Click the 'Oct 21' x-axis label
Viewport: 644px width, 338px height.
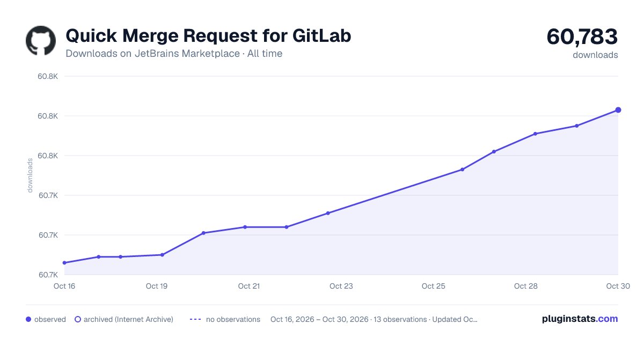pyautogui.click(x=249, y=286)
